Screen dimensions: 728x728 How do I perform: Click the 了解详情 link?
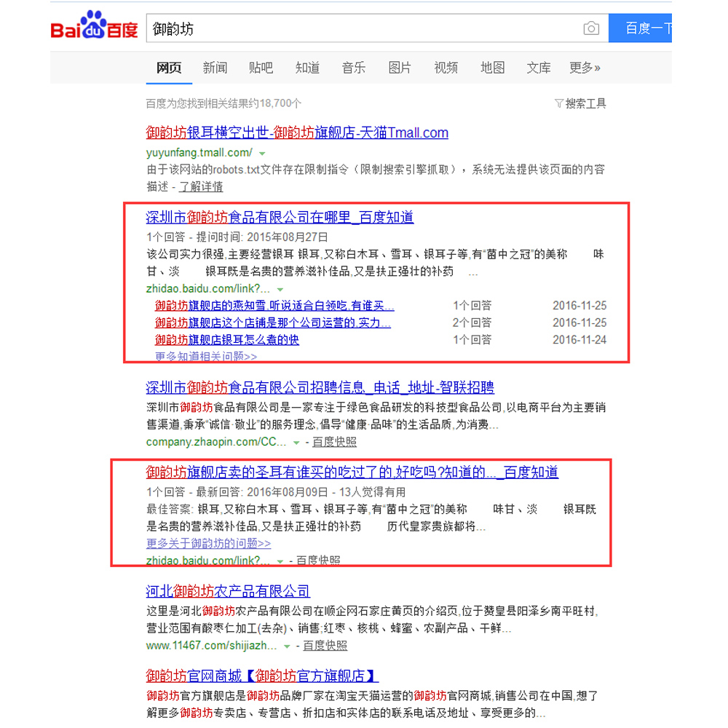tap(201, 186)
